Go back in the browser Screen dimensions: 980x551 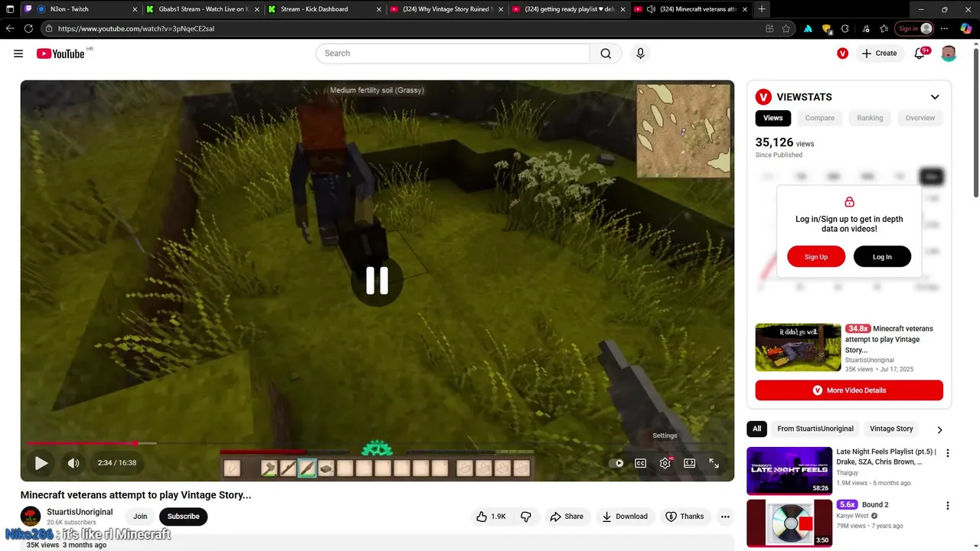10,28
